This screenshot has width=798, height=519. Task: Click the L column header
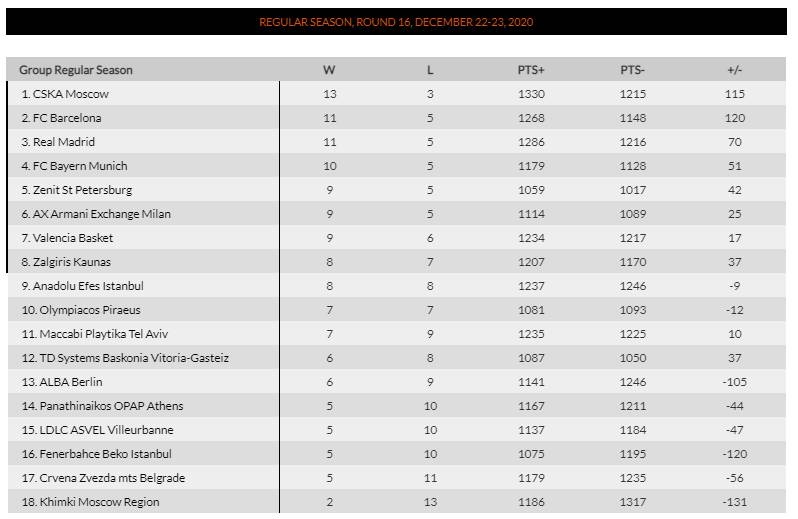tap(430, 70)
